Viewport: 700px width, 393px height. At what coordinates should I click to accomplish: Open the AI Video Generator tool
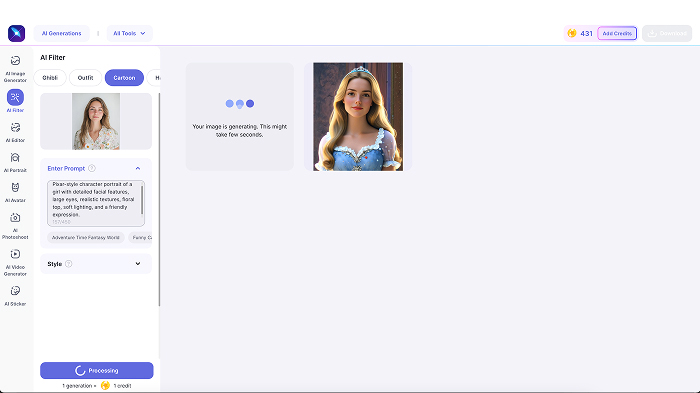pyautogui.click(x=15, y=263)
